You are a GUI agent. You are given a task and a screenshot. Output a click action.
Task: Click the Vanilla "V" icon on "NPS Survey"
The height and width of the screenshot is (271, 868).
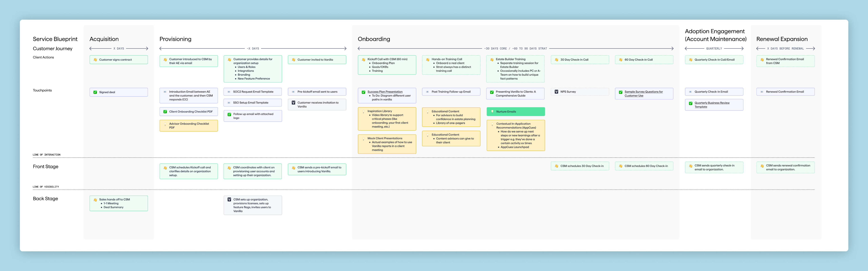(556, 91)
